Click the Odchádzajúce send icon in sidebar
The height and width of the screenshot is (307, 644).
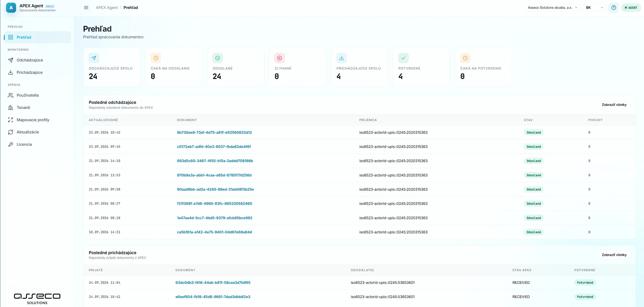11,60
